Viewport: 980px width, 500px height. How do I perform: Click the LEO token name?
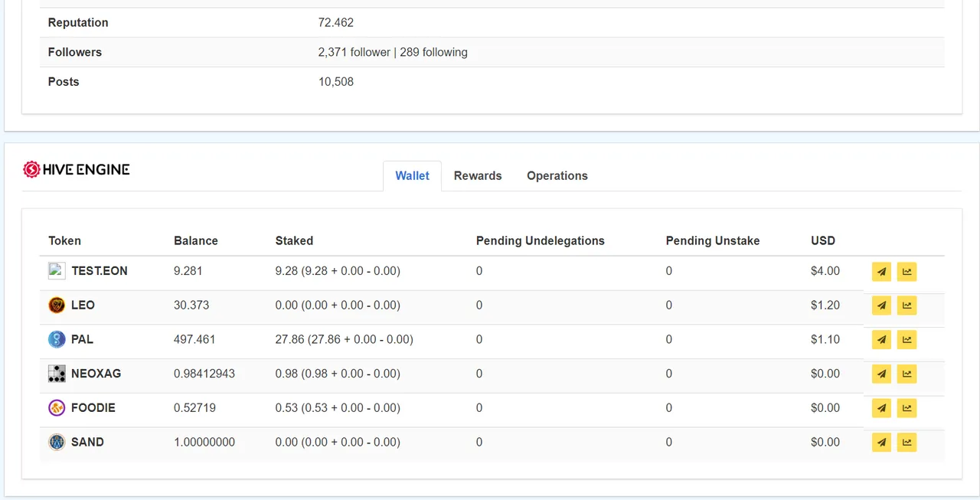pyautogui.click(x=83, y=305)
